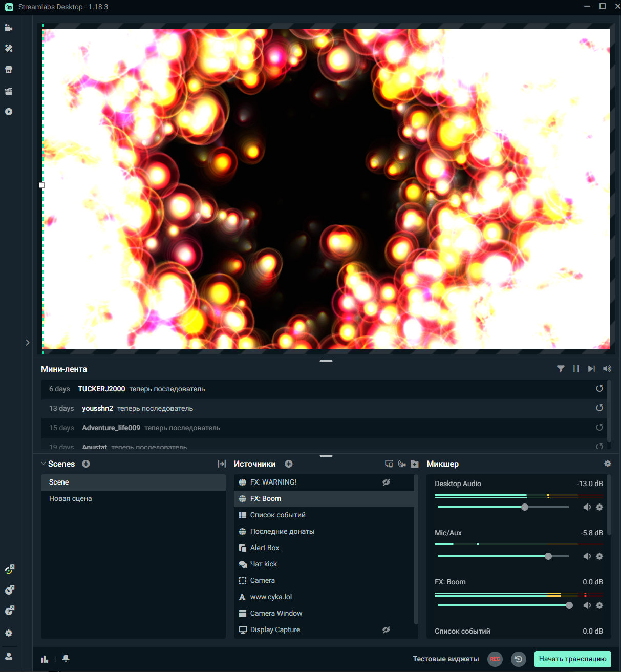This screenshot has width=621, height=672.
Task: Mute Mic/Aux in the mixer
Action: coord(587,556)
